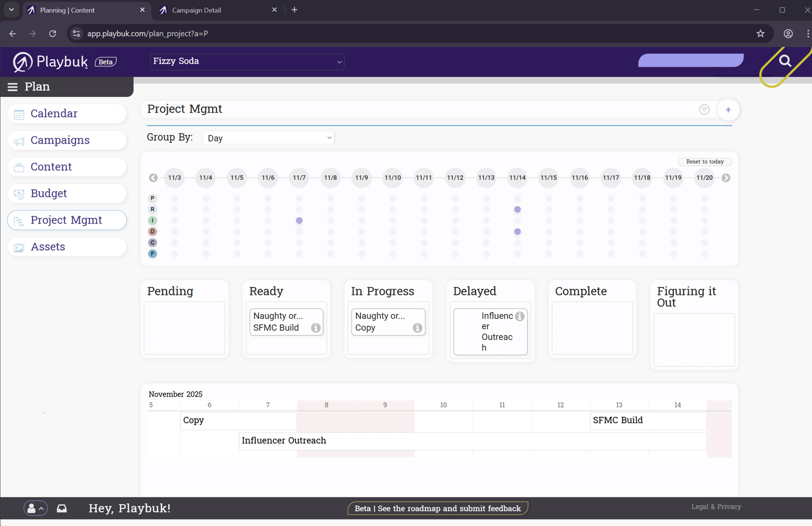The width and height of the screenshot is (812, 526).
Task: Go to previous dates with left arrow
Action: 153,178
